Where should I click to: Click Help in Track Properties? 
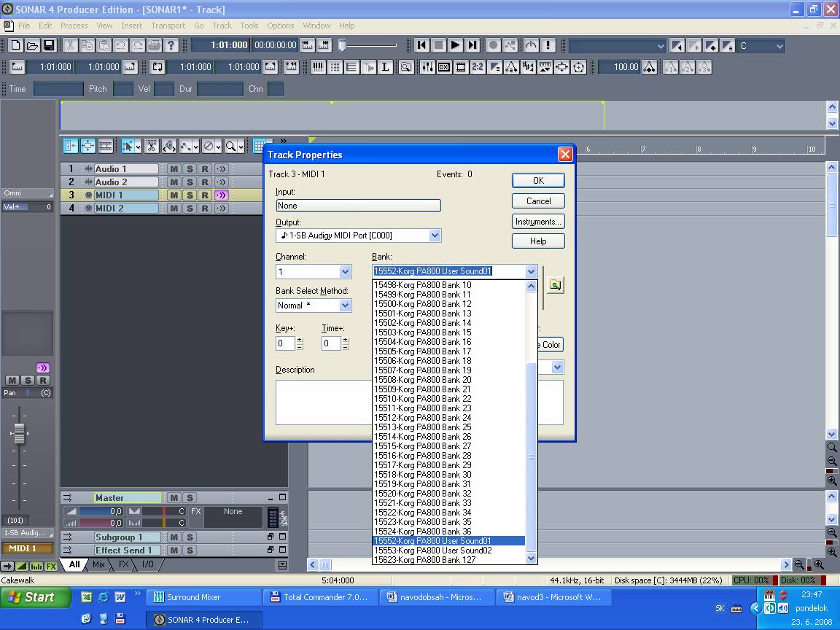click(x=538, y=241)
